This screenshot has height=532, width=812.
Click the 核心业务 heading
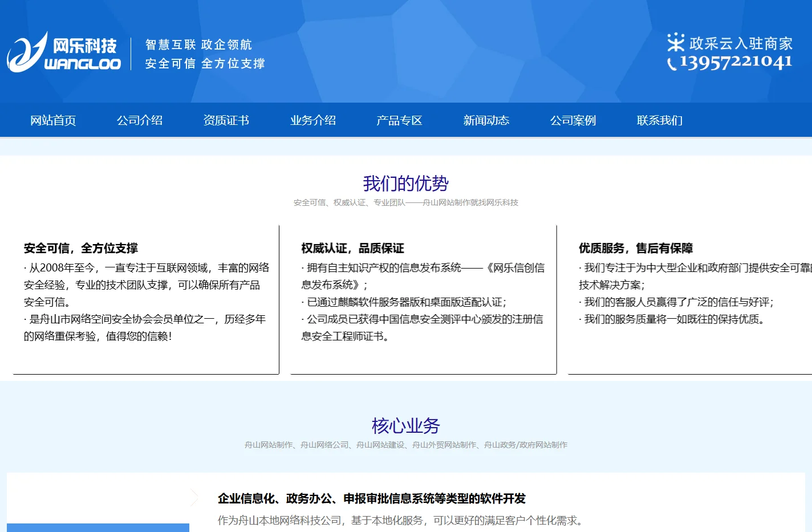click(406, 426)
